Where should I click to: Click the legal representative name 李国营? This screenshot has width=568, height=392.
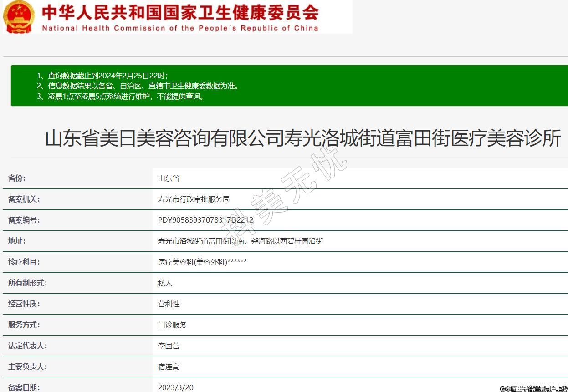click(x=169, y=346)
